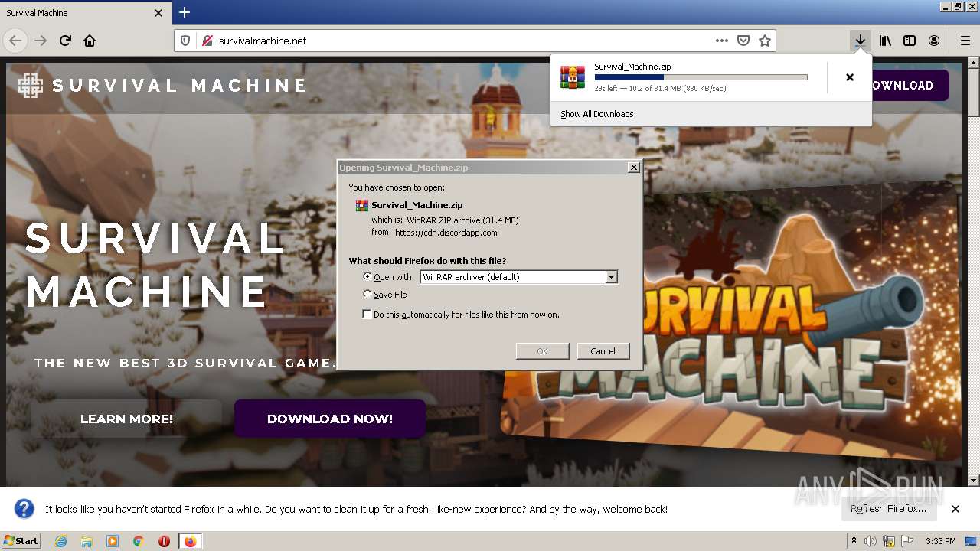
Task: Launch Windows Media Player from taskbar
Action: pyautogui.click(x=113, y=541)
